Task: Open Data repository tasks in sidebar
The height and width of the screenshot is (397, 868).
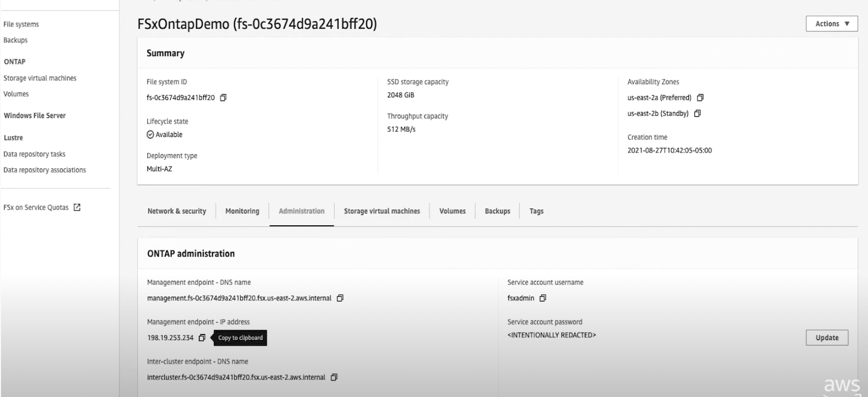Action: click(34, 154)
